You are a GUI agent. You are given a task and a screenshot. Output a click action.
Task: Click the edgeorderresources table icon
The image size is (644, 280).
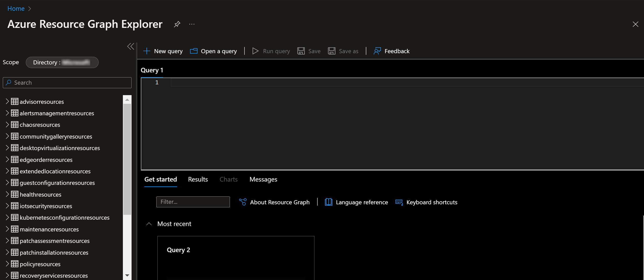point(15,160)
